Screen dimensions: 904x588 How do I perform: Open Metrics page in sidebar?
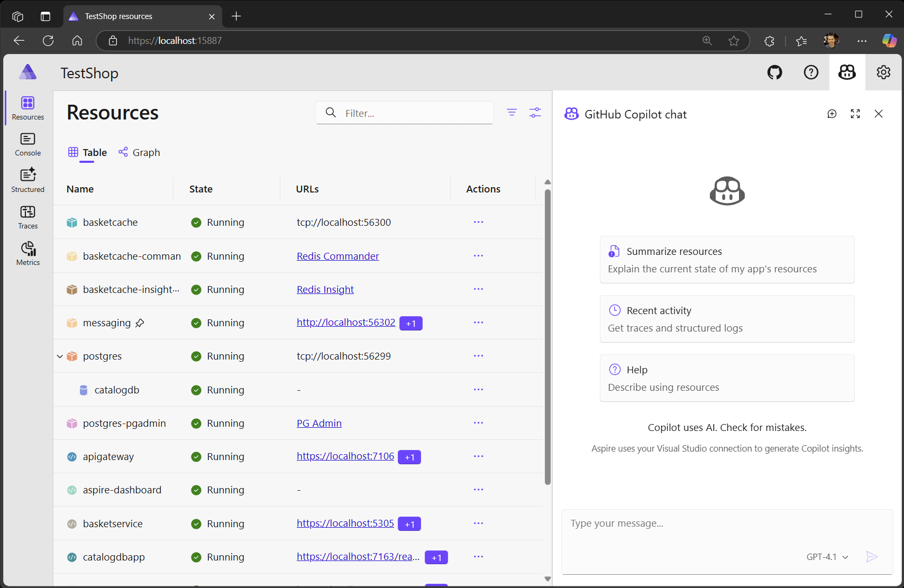click(28, 254)
